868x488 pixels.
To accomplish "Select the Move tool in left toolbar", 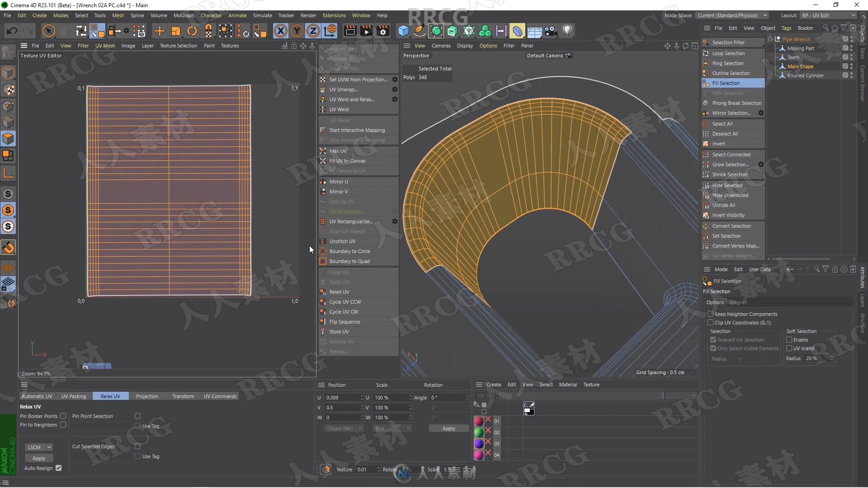I will click(x=159, y=31).
